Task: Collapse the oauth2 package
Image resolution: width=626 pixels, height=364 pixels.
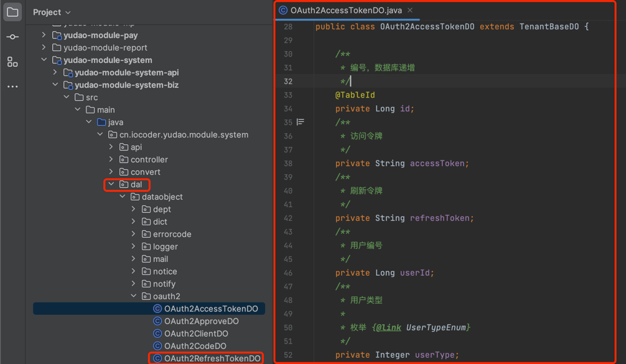Action: (x=134, y=296)
